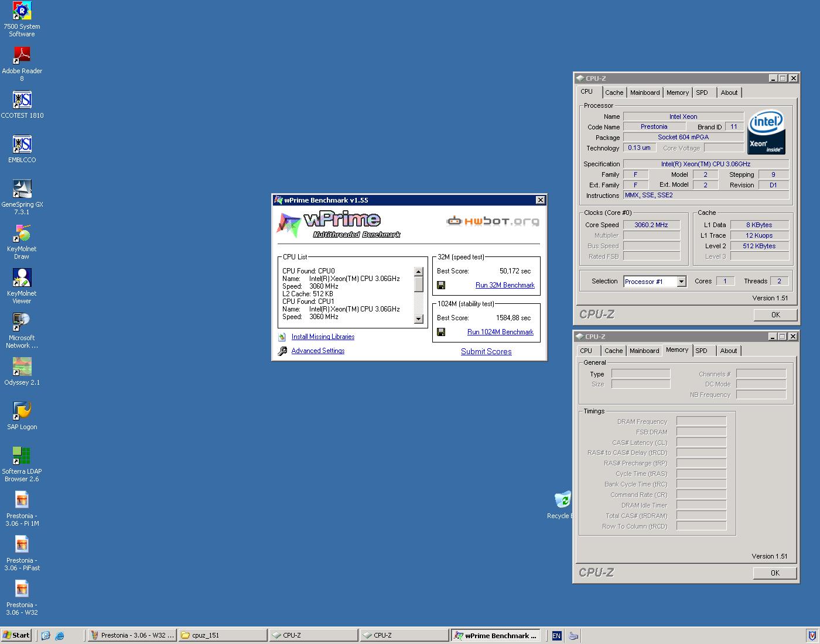This screenshot has width=820, height=644.
Task: Click the Submit Scores link
Action: tap(486, 351)
